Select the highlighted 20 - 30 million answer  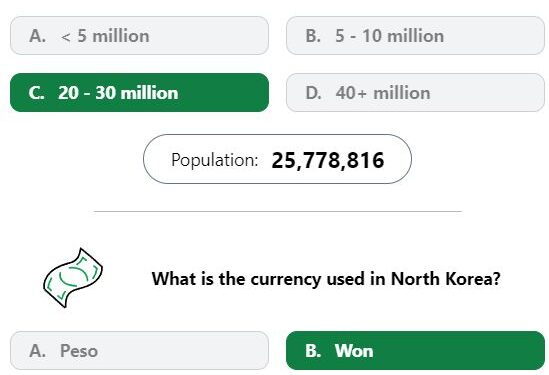139,92
